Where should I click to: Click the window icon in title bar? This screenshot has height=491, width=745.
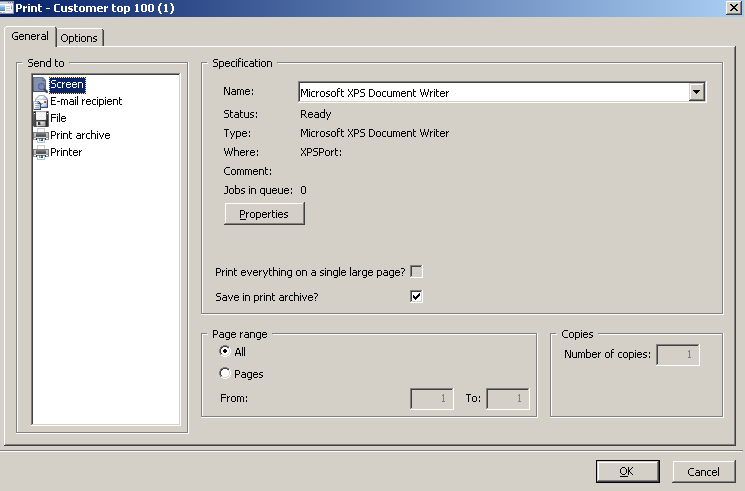point(7,8)
